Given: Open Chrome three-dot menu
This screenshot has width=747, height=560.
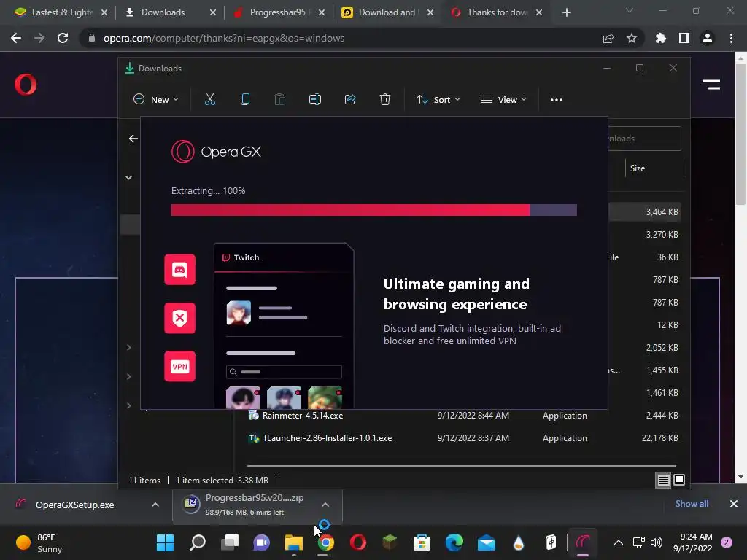Looking at the screenshot, I should point(731,38).
